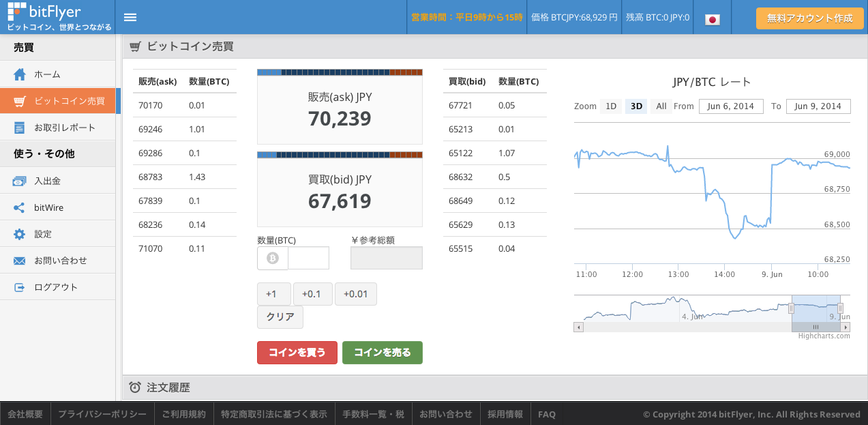Click the hamburger menu icon
868x425 pixels.
pos(130,18)
